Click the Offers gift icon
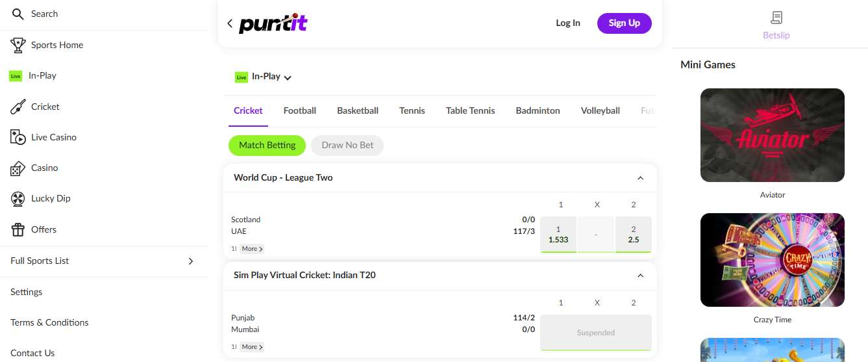Screen dimensions: 868x362 (18, 229)
